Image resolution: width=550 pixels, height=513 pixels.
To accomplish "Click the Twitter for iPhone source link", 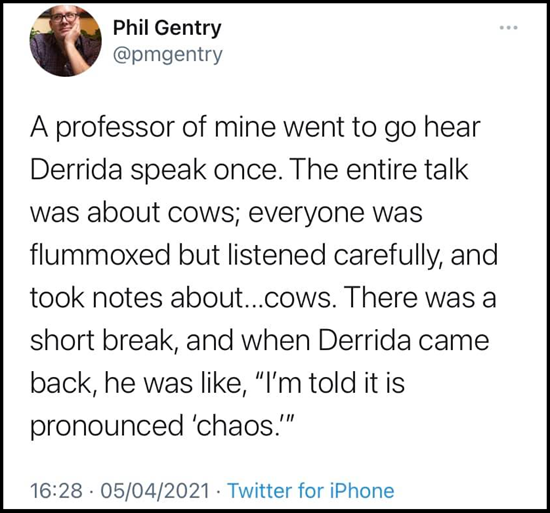I will pos(311,490).
